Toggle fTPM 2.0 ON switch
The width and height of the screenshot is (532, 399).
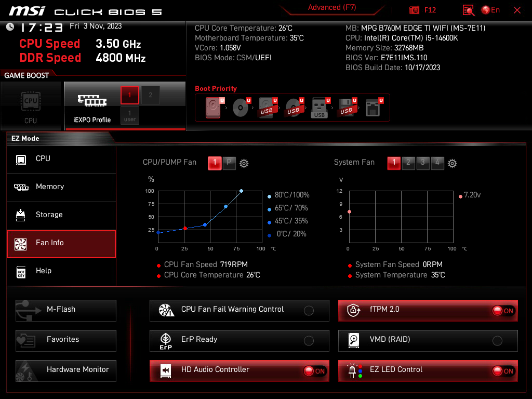pos(504,311)
